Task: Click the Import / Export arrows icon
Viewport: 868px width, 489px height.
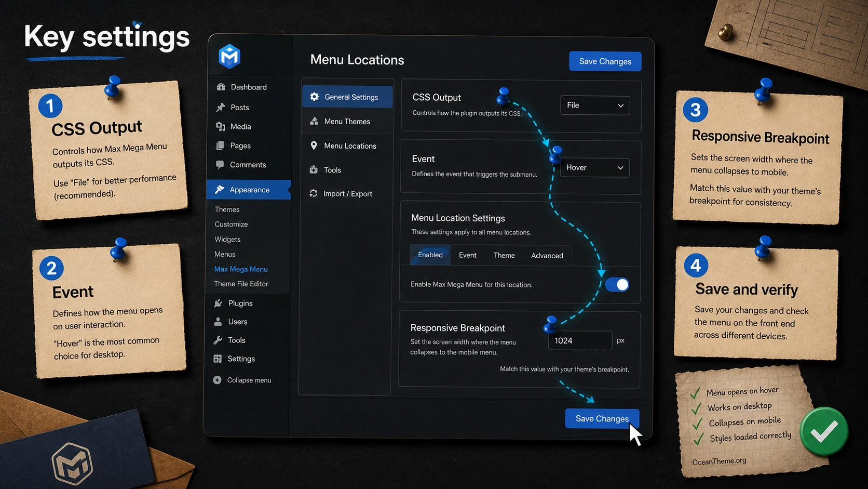Action: (x=314, y=193)
